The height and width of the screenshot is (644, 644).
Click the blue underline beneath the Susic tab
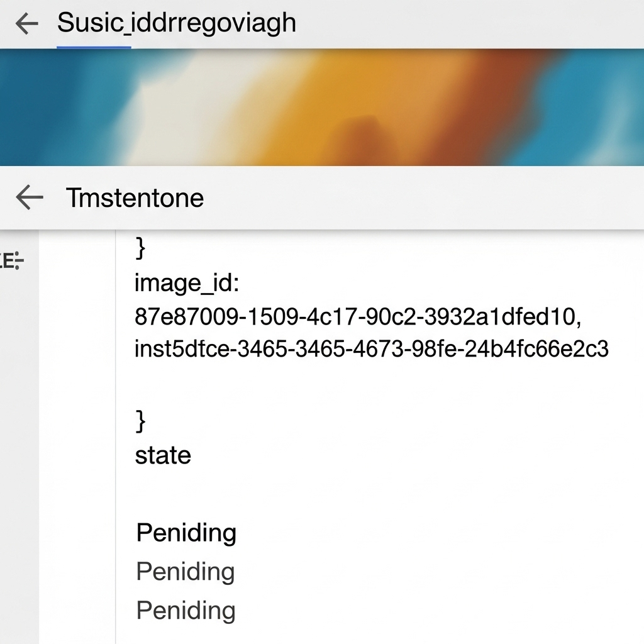[x=94, y=47]
